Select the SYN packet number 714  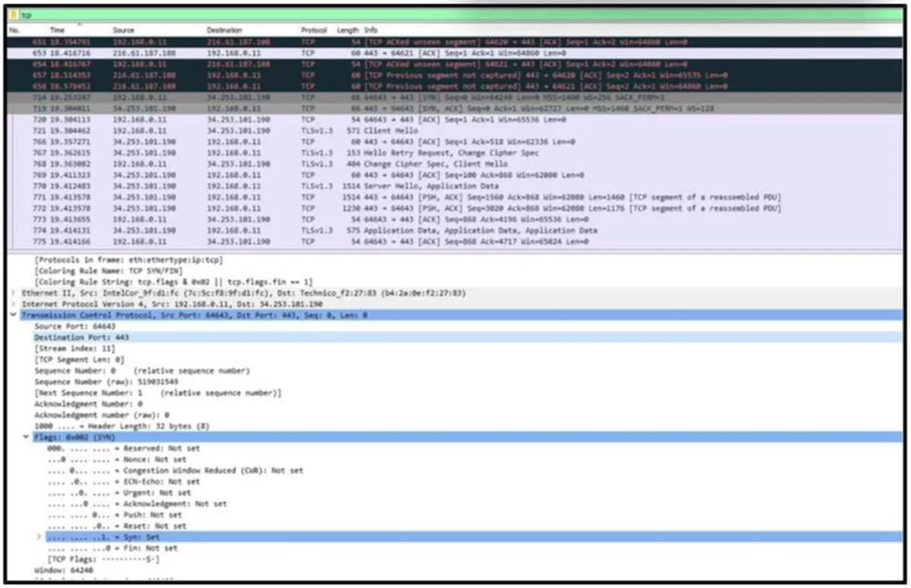[455, 98]
